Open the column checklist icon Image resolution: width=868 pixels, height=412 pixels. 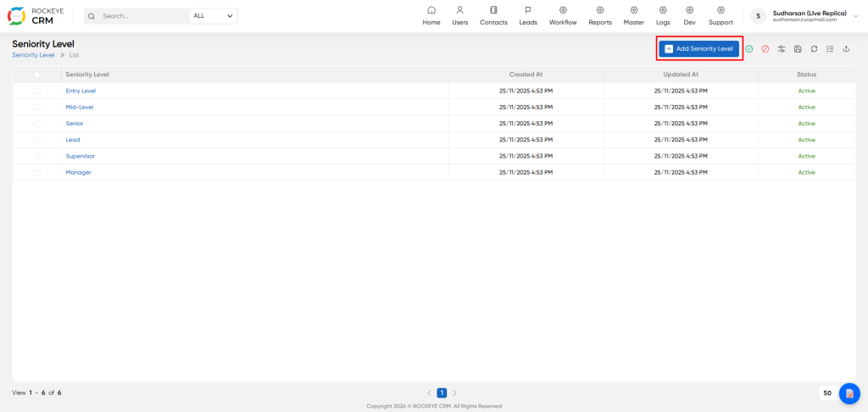tap(830, 48)
